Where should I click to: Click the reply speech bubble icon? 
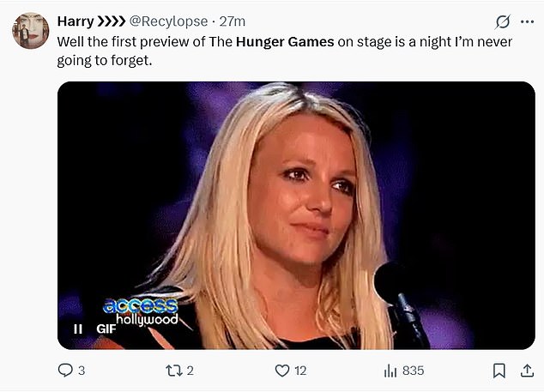65,371
